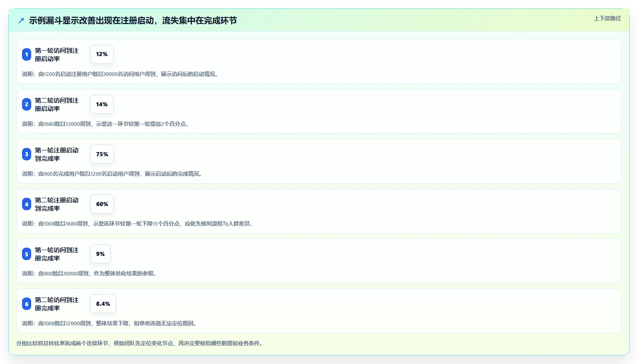Click the 8.4% value chip

[103, 304]
